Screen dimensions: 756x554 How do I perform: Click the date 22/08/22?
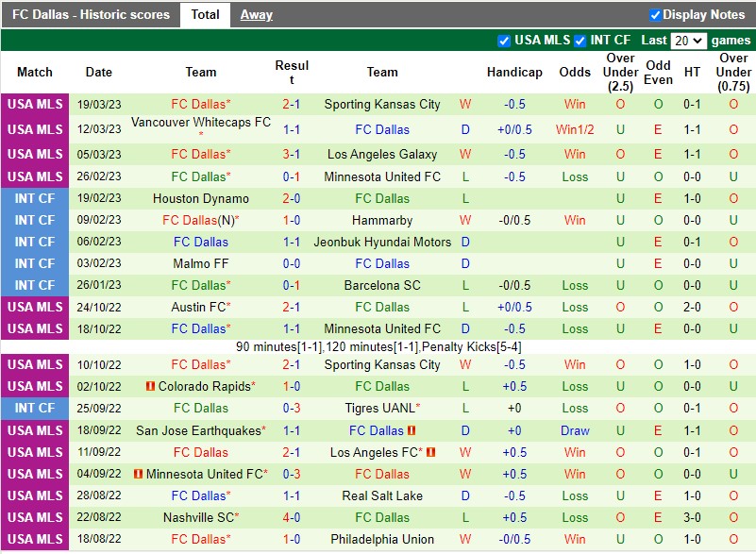pos(99,517)
